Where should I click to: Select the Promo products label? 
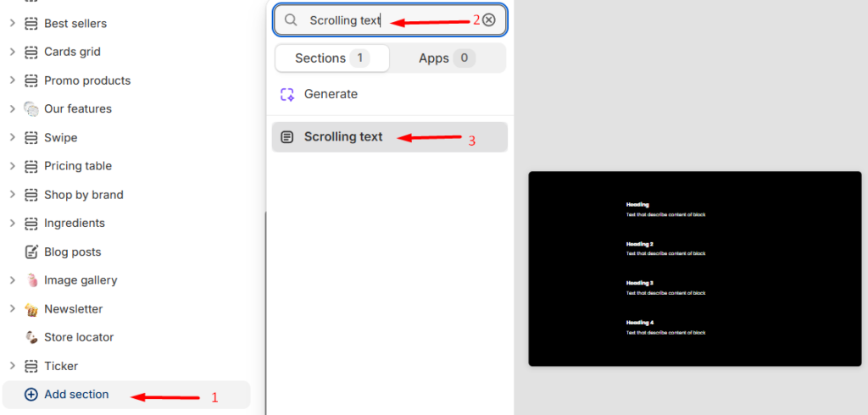(x=87, y=80)
